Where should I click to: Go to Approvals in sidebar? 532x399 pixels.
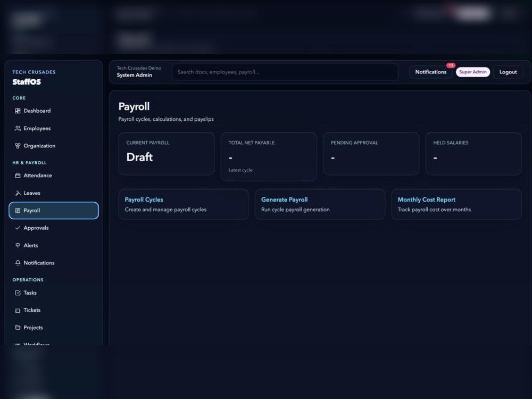54,228
